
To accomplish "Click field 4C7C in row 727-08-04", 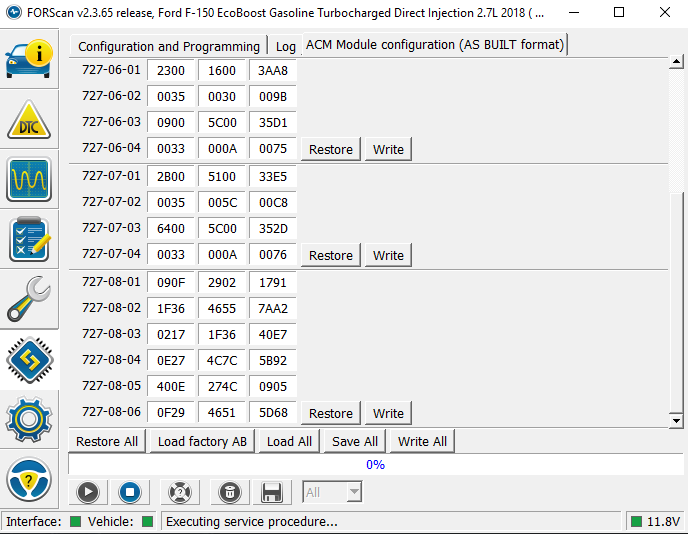I will tap(222, 361).
